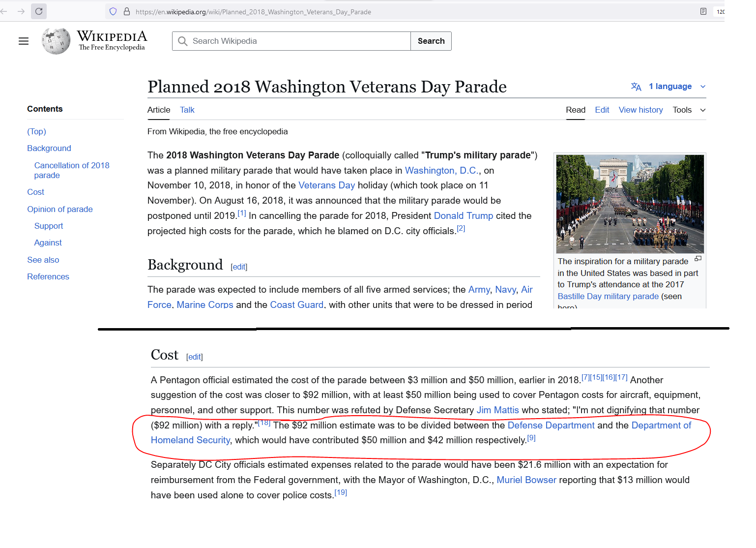
Task: Click citation [19] superscript
Action: coord(341,492)
